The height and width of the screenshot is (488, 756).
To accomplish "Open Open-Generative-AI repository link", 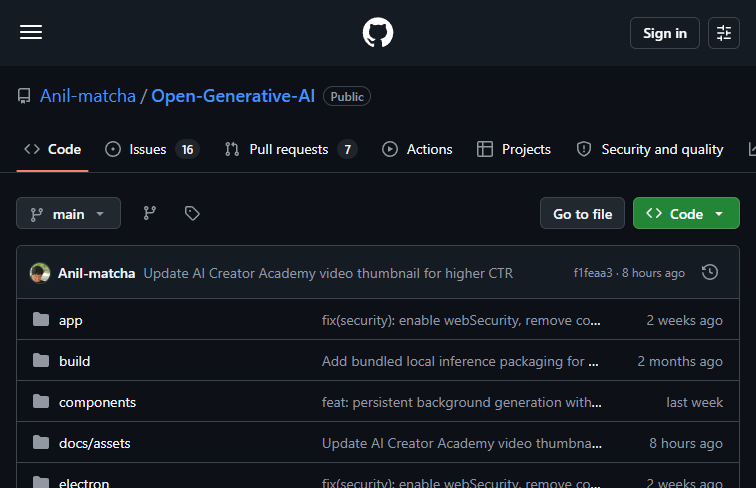I will (233, 96).
